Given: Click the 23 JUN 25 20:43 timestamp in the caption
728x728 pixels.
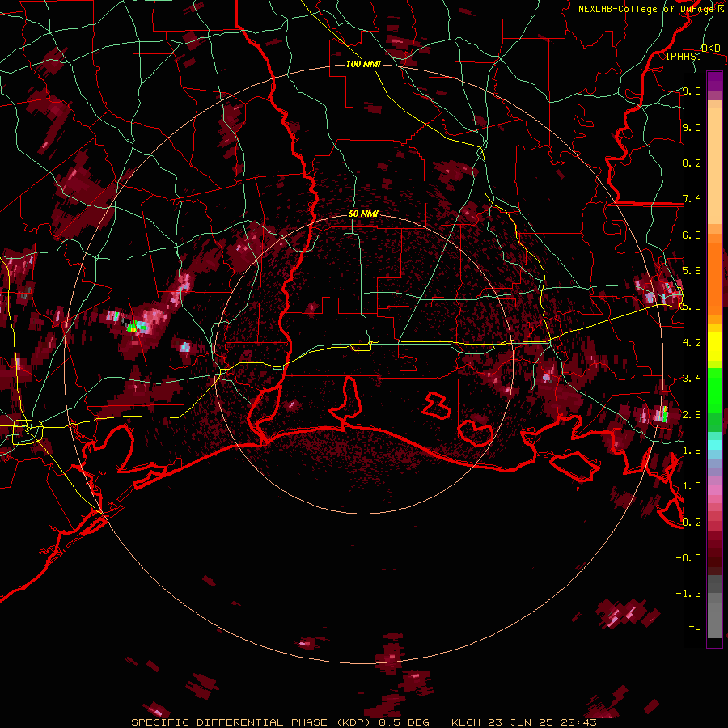Looking at the screenshot, I should click(544, 722).
